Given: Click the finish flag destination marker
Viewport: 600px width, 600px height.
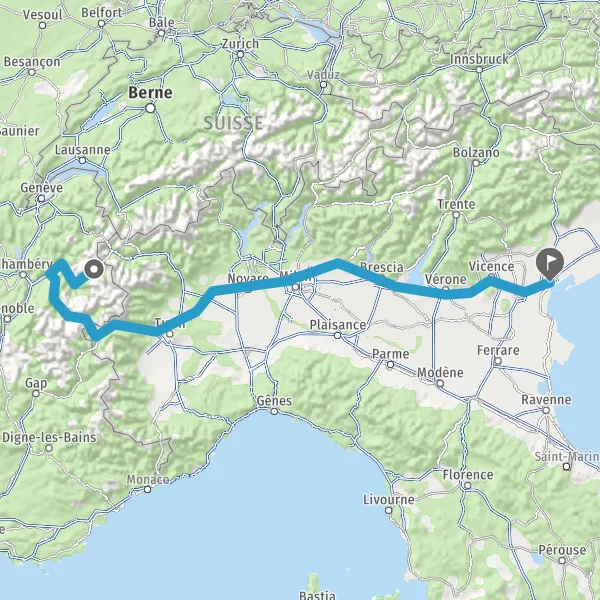Looking at the screenshot, I should [550, 264].
